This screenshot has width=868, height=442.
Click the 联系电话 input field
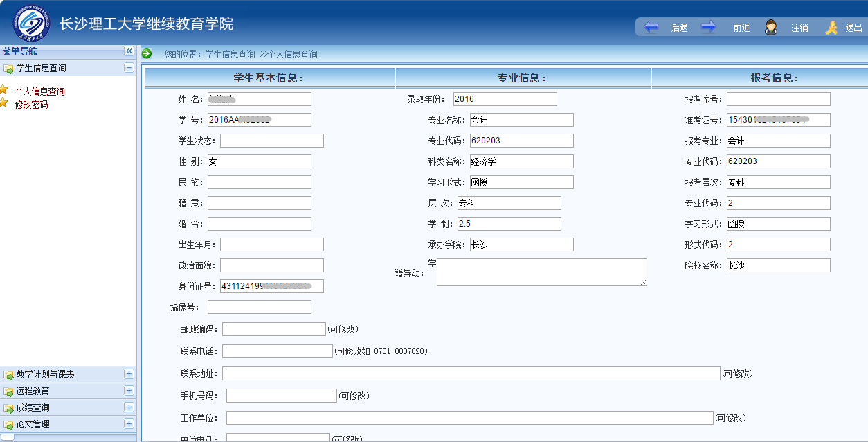click(x=277, y=351)
